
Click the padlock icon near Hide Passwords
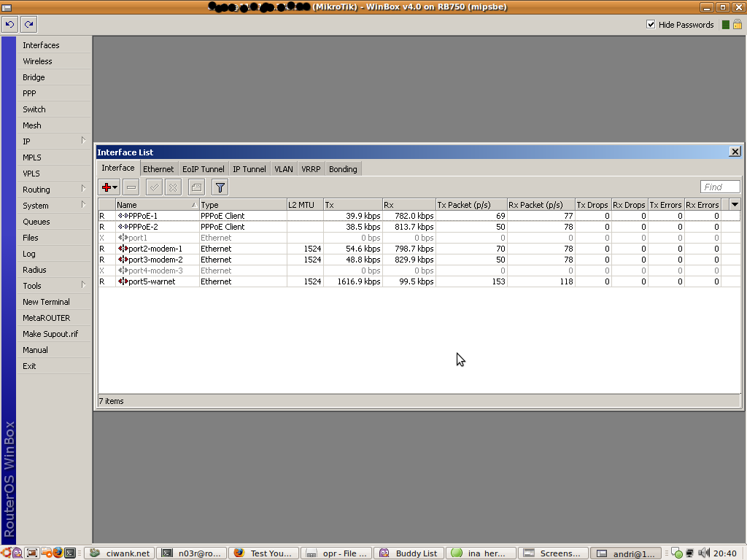click(737, 25)
